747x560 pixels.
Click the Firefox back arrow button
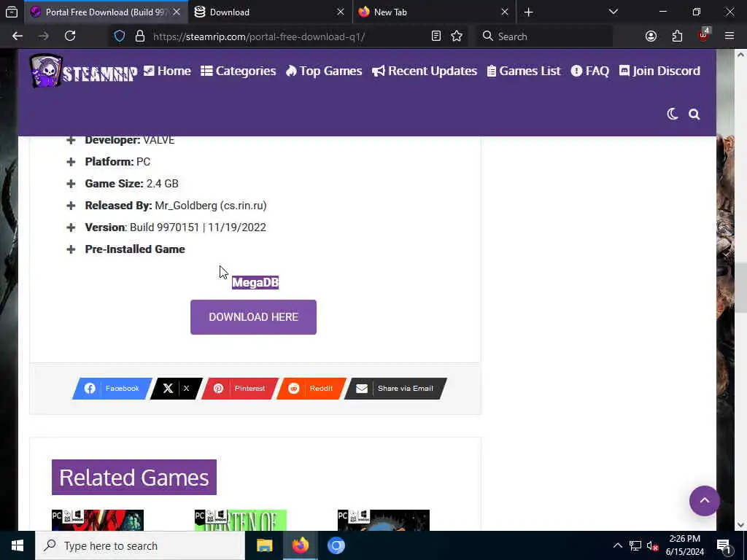18,36
